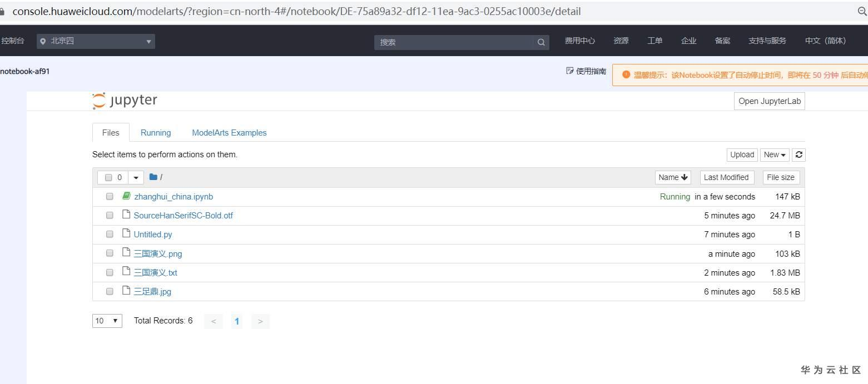Check the box for 三国演义.txt
The height and width of the screenshot is (384, 868).
tap(110, 272)
